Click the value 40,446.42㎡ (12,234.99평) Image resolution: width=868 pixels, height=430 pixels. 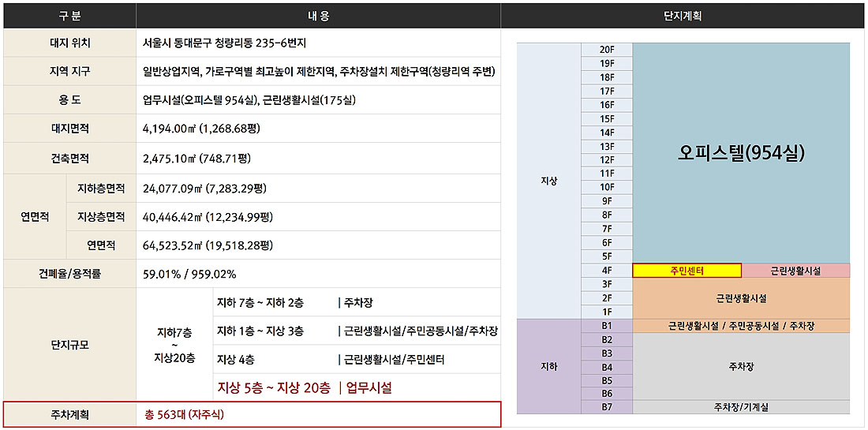[x=208, y=218]
